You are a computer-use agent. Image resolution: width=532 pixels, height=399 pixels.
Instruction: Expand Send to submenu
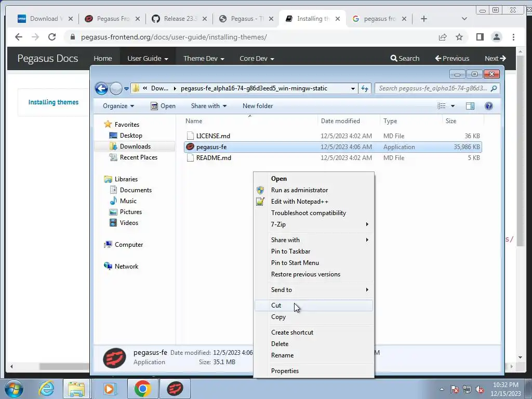[314, 290]
